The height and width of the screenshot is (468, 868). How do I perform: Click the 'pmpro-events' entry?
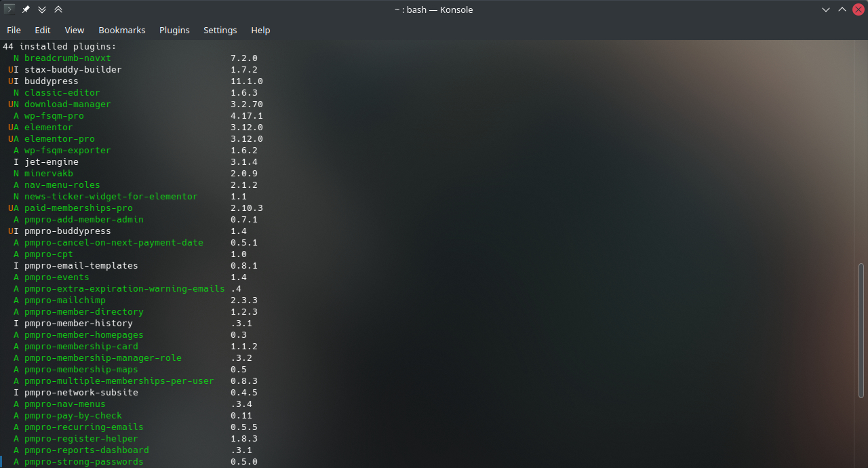click(57, 277)
